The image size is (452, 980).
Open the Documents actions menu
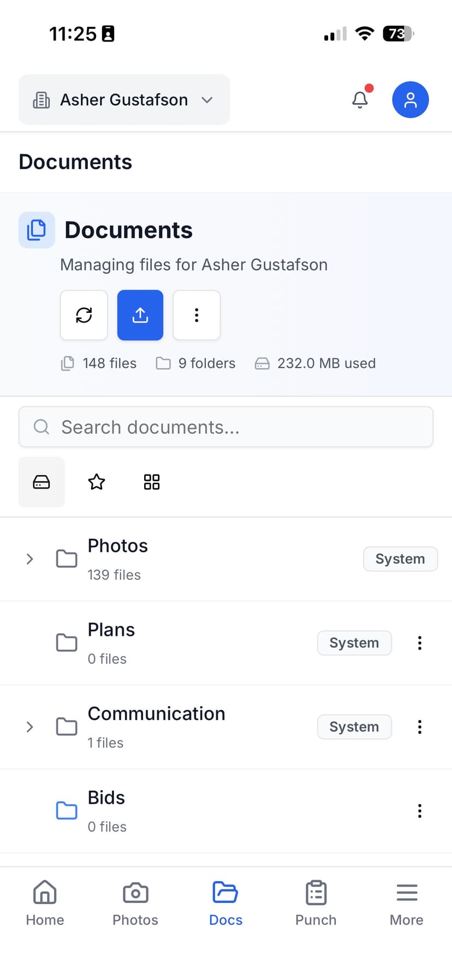196,315
